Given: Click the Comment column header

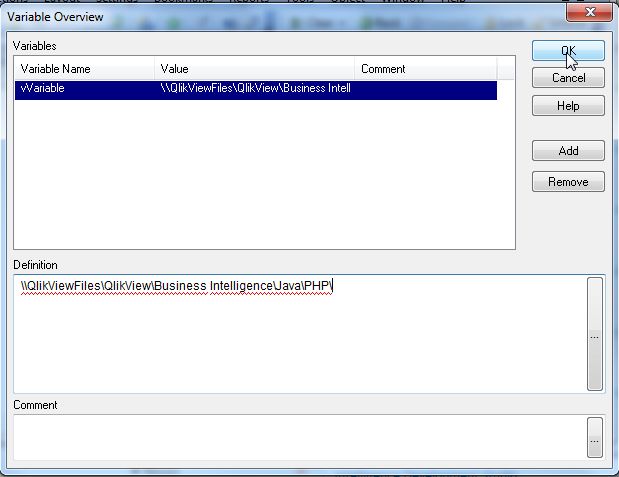Looking at the screenshot, I should click(x=426, y=69).
